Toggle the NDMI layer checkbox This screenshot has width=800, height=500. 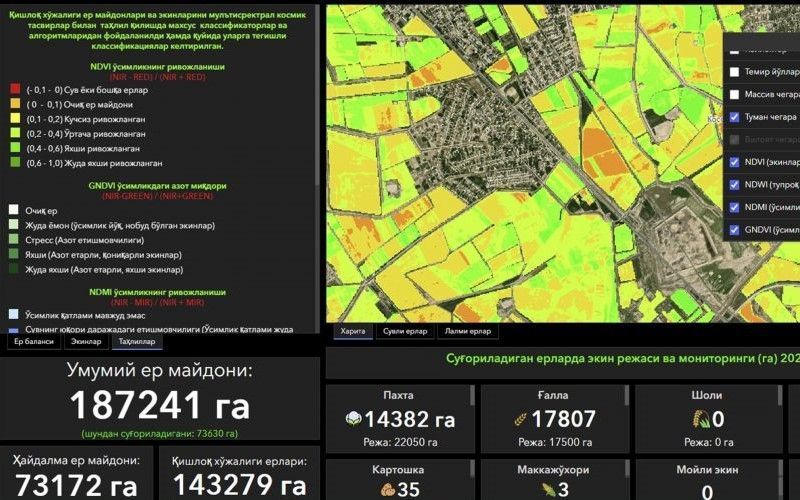tap(734, 207)
